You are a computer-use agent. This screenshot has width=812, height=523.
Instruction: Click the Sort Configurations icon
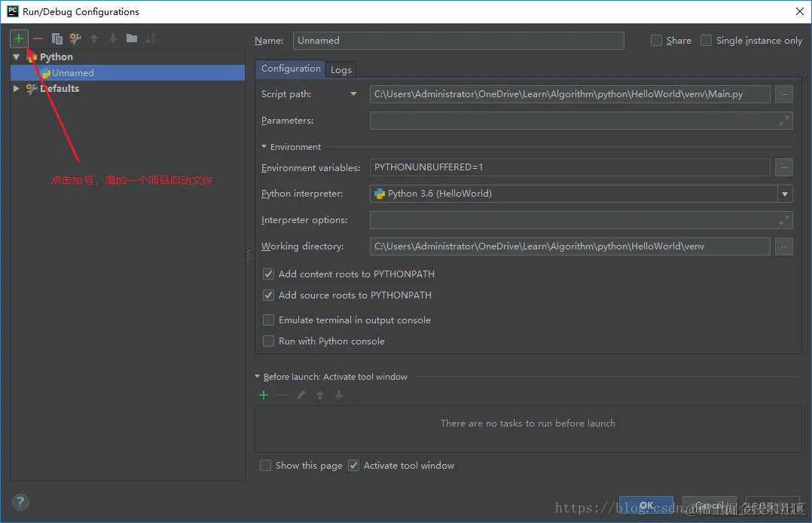[x=150, y=38]
